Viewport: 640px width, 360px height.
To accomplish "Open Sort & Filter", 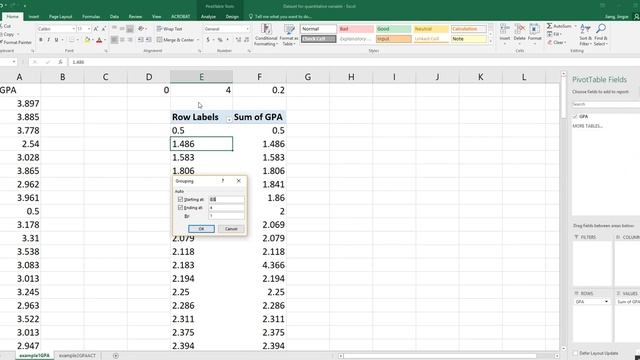I will (x=585, y=35).
